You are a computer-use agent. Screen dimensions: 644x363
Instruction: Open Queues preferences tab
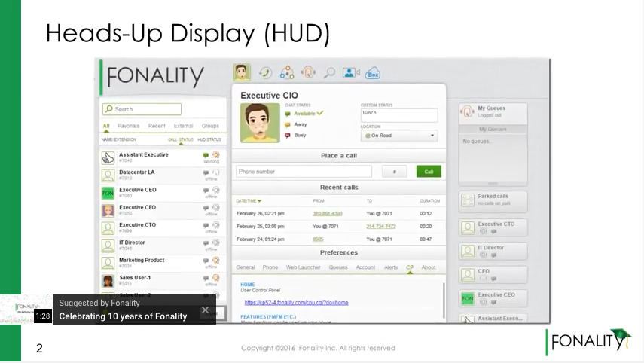point(338,267)
